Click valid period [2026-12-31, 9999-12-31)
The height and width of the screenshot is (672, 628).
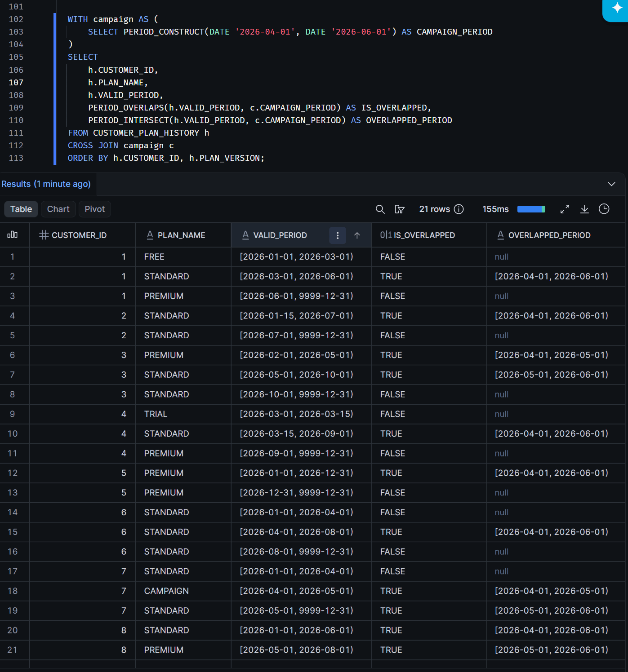pyautogui.click(x=297, y=493)
